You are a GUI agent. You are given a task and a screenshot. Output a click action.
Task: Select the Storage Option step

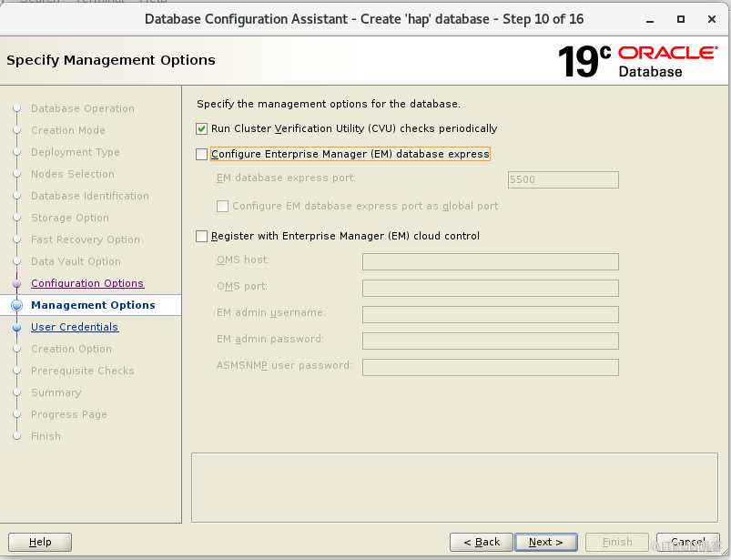tap(70, 218)
